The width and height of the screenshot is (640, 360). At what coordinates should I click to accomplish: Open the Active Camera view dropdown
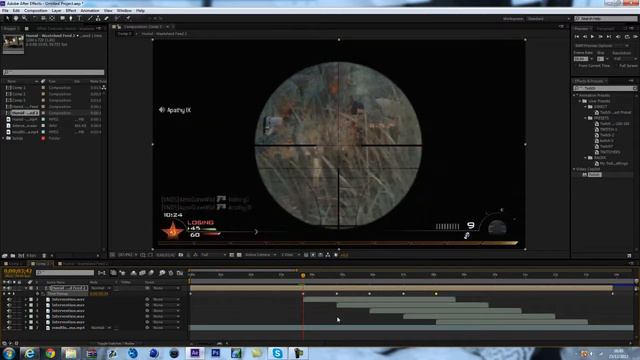pyautogui.click(x=260, y=255)
